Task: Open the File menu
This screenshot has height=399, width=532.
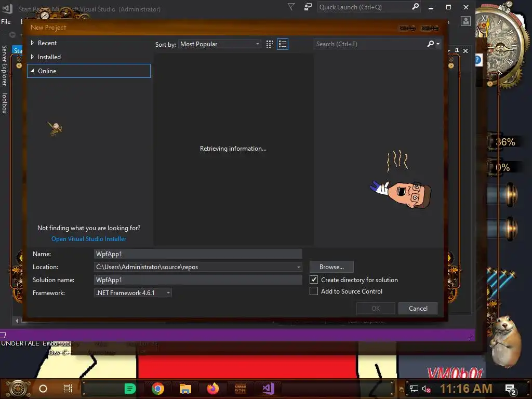Action: pyautogui.click(x=6, y=22)
